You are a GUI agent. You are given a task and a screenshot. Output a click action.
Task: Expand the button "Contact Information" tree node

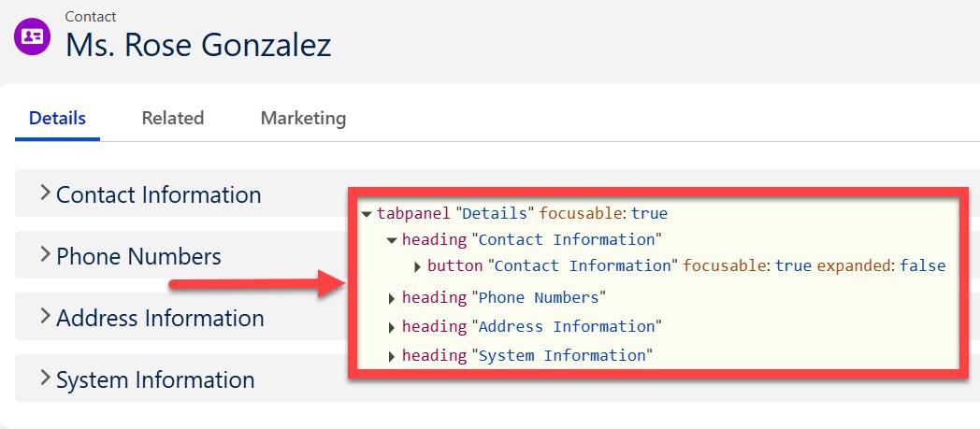click(417, 266)
